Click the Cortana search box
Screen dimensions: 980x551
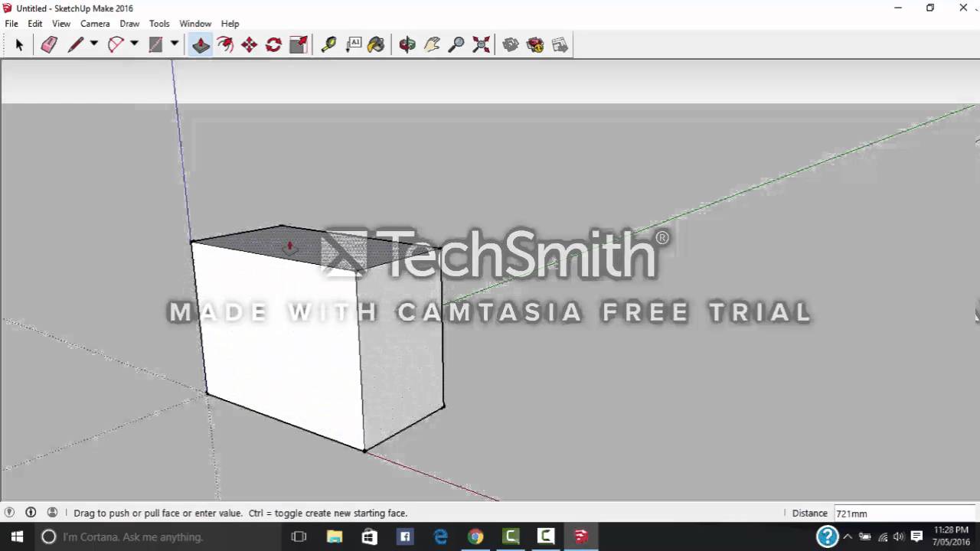point(158,536)
